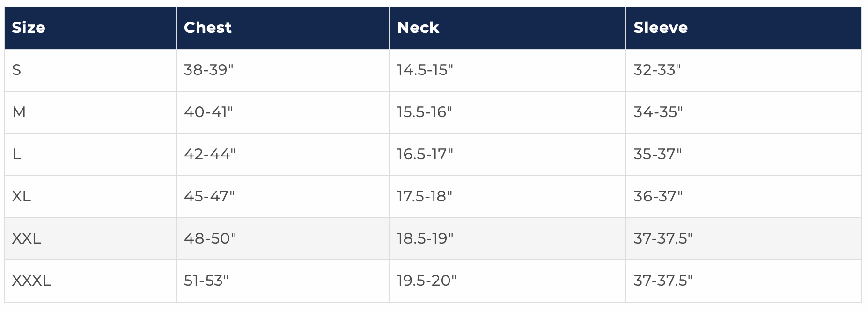
Task: Select the L size row label
Action: point(17,155)
